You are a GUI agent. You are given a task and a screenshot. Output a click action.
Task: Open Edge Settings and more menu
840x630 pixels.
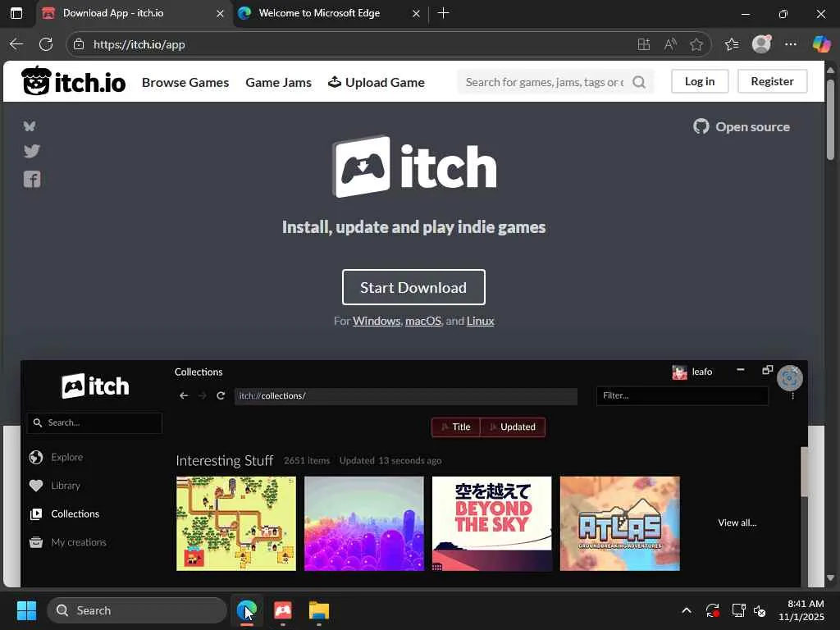click(x=791, y=44)
